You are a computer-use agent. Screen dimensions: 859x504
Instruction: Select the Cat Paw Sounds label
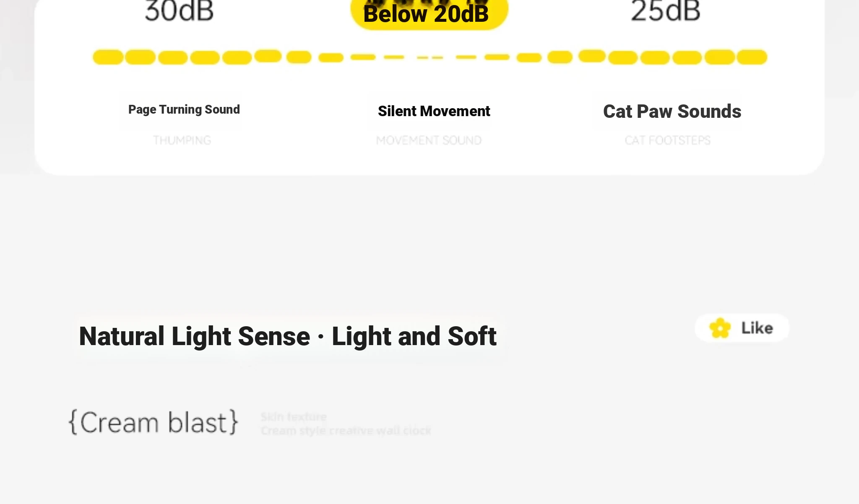tap(672, 112)
